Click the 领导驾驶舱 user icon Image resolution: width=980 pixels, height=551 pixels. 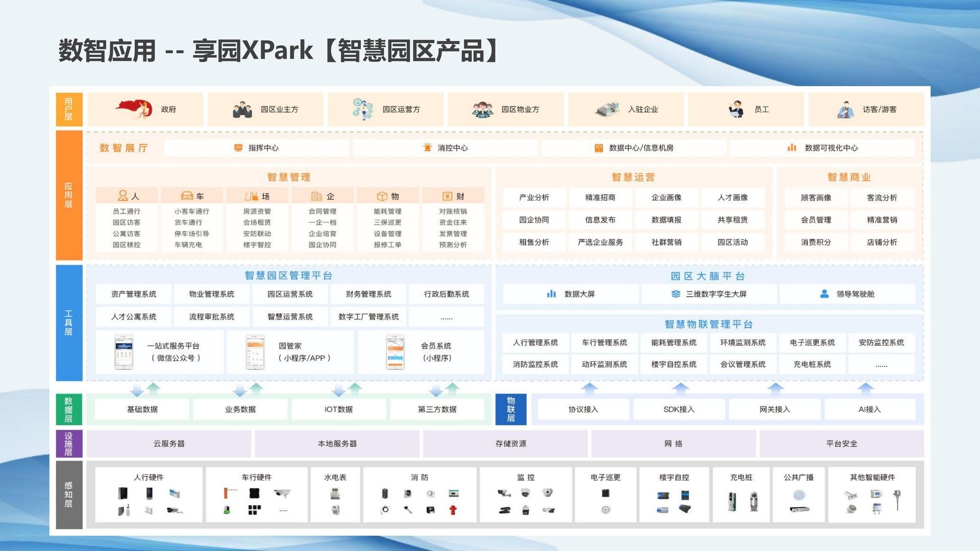tap(824, 294)
